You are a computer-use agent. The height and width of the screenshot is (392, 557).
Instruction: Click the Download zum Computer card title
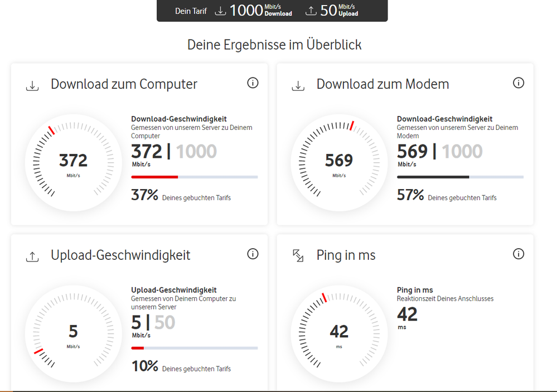click(124, 84)
